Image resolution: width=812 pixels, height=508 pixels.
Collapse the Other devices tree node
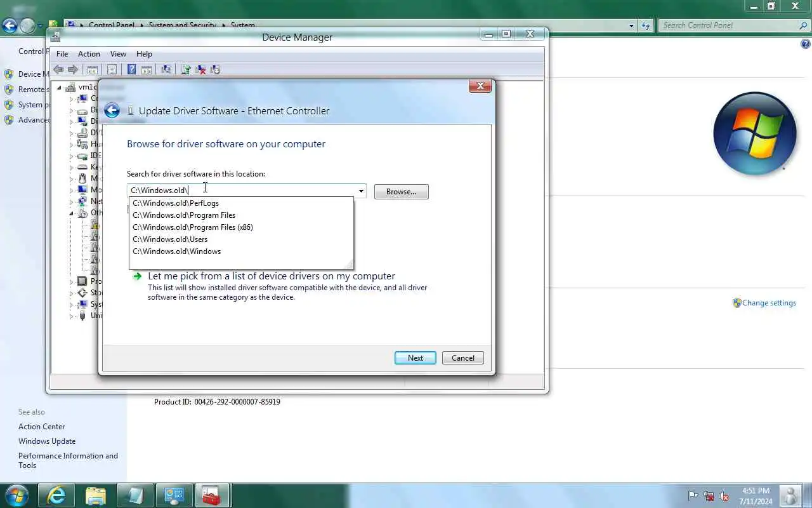[x=72, y=213]
